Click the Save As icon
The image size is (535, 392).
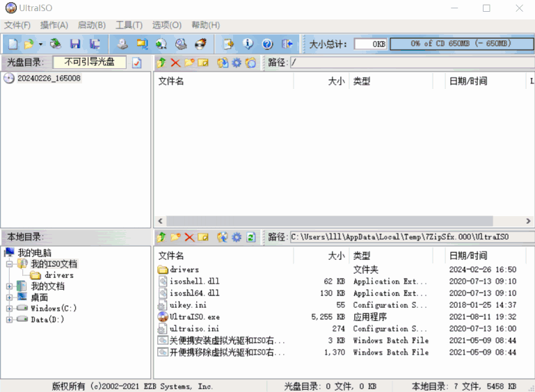tap(95, 44)
